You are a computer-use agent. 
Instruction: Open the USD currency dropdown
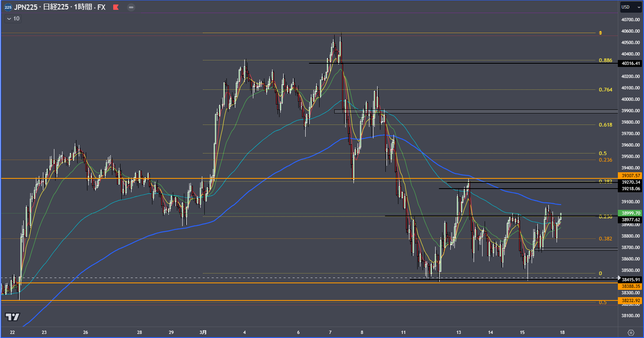click(x=631, y=7)
